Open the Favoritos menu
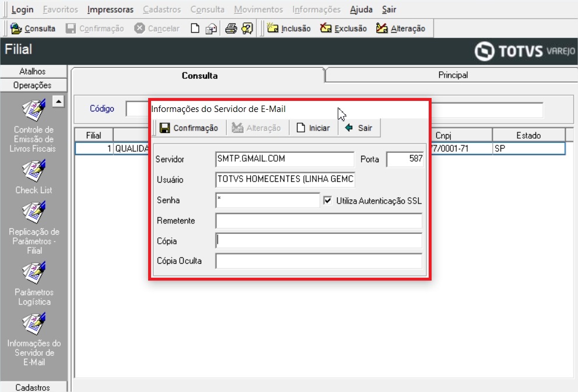The height and width of the screenshot is (392, 578). point(61,9)
